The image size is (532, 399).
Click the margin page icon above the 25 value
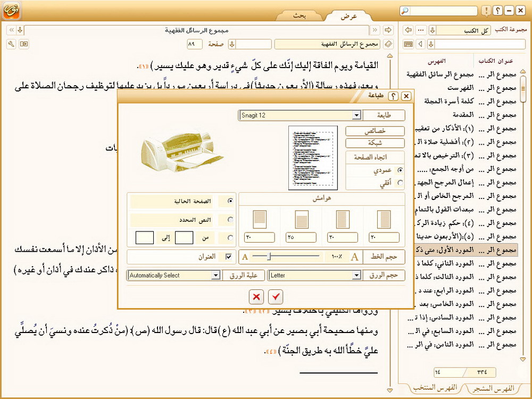point(301,219)
